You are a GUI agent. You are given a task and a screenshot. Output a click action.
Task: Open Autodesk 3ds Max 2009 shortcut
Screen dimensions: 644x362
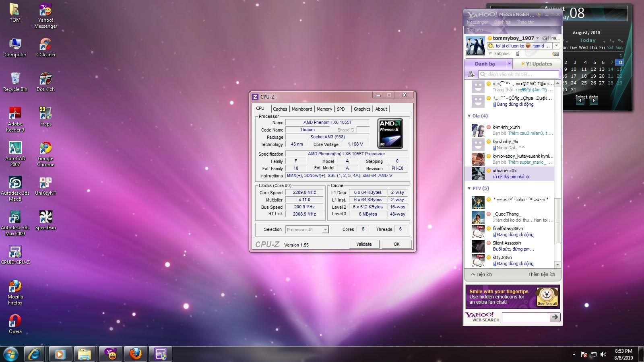pos(15,223)
